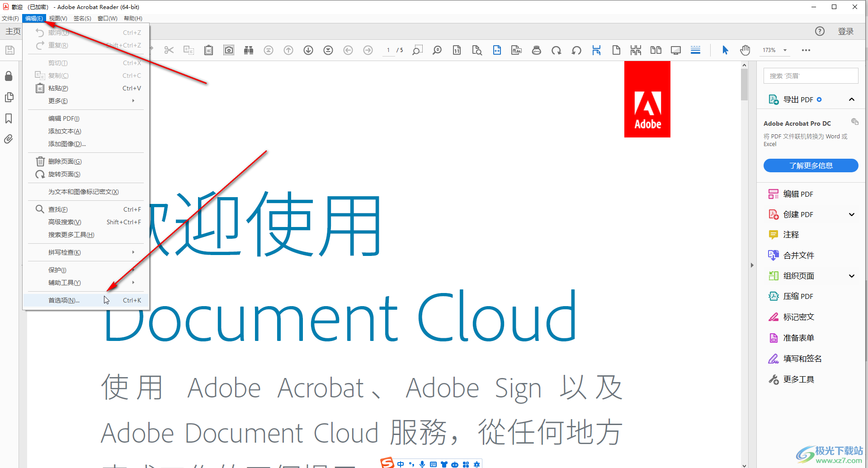Open the 更多(E) submenu
The image size is (868, 468).
(85, 101)
